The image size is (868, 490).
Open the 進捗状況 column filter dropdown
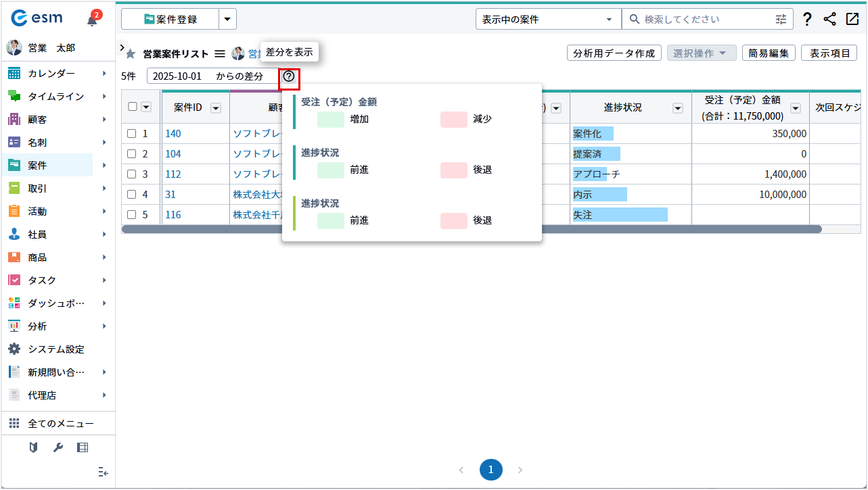(677, 108)
